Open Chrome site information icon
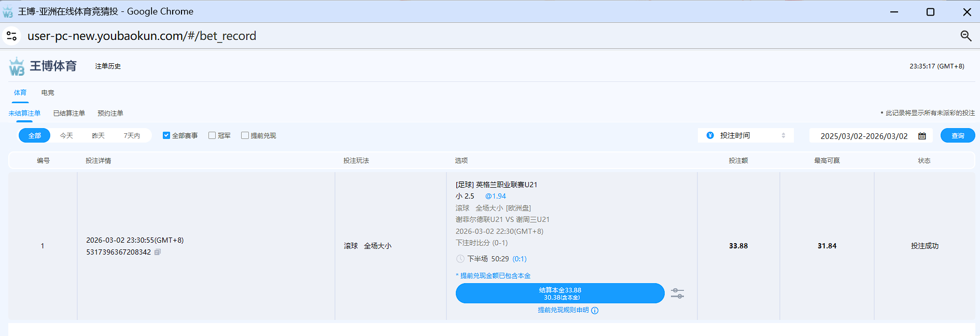This screenshot has height=336, width=980. (x=11, y=36)
